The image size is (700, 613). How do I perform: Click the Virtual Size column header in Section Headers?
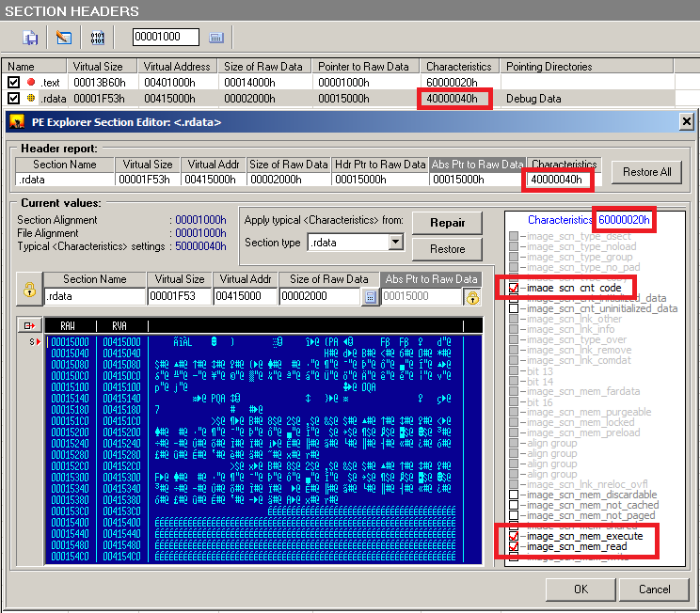coord(103,66)
